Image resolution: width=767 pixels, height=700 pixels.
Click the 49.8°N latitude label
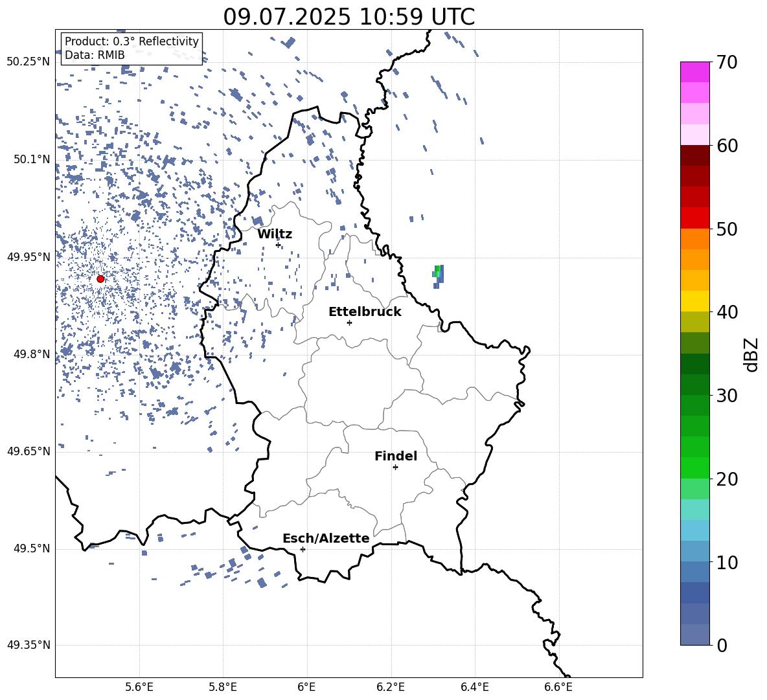click(32, 354)
